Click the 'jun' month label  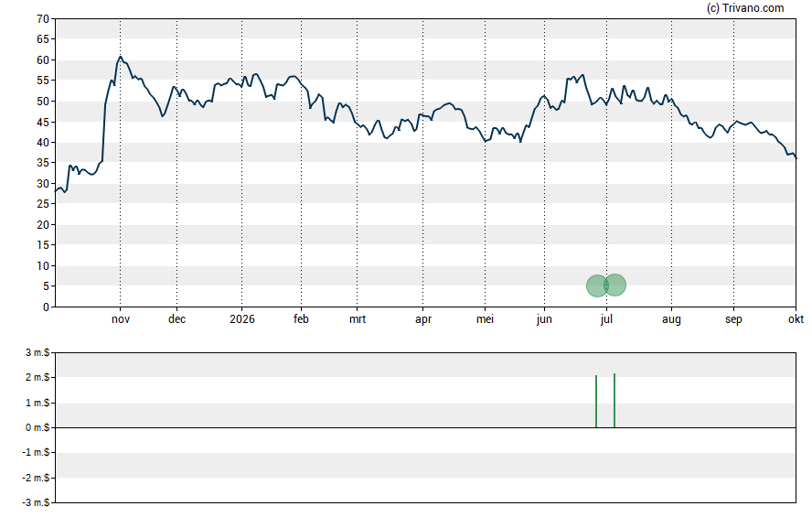[544, 319]
